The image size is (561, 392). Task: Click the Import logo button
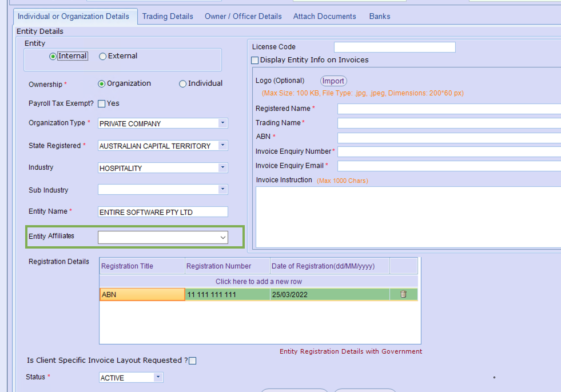[333, 81]
